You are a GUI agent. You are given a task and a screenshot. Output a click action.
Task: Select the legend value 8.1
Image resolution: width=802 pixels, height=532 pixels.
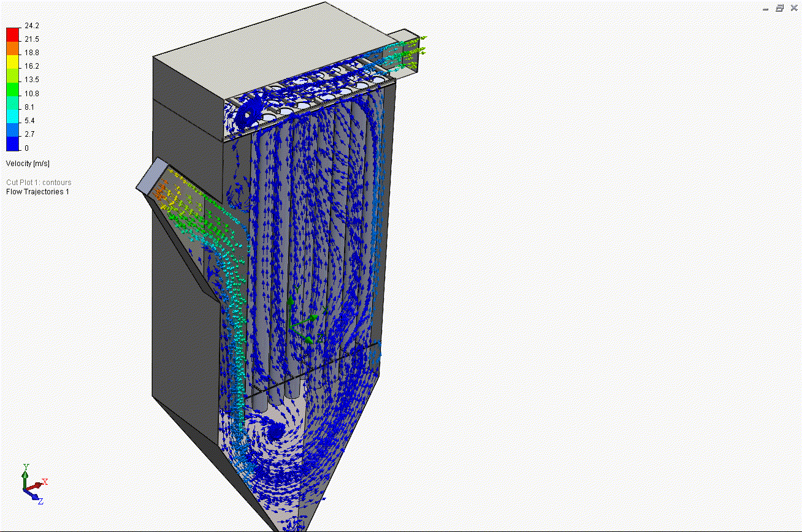pos(29,107)
